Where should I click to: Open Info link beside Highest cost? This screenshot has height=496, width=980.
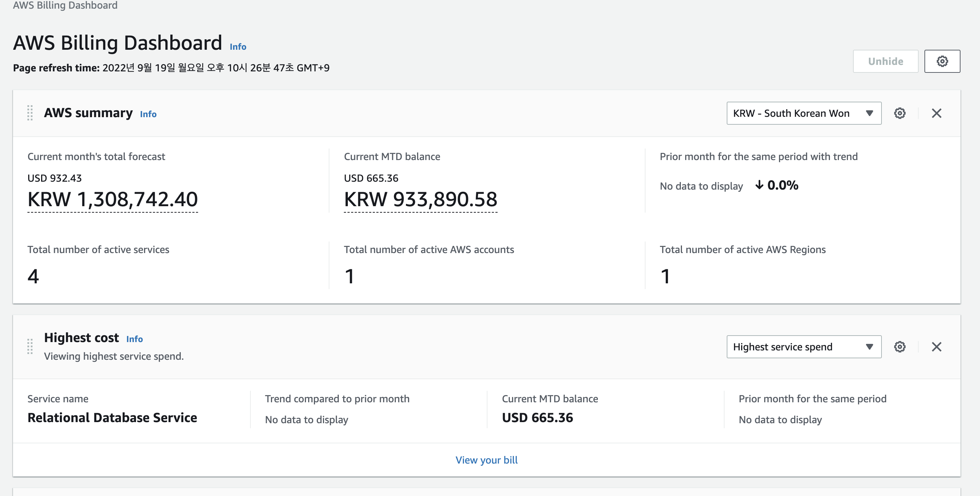134,339
